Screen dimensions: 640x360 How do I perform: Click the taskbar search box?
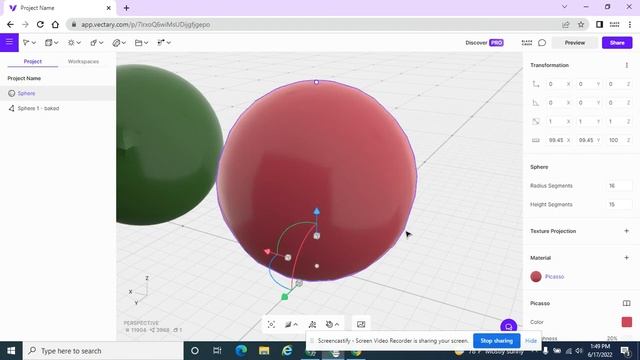(102, 351)
